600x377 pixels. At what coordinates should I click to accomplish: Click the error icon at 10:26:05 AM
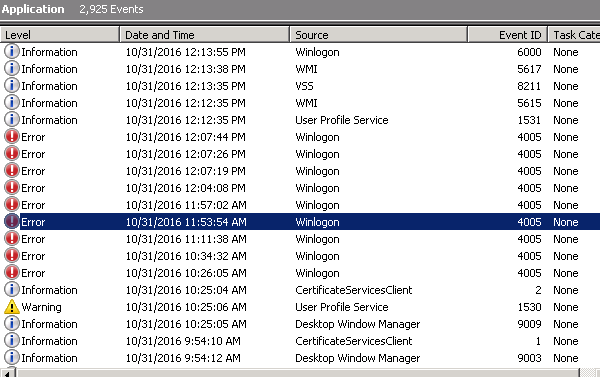tap(12, 273)
